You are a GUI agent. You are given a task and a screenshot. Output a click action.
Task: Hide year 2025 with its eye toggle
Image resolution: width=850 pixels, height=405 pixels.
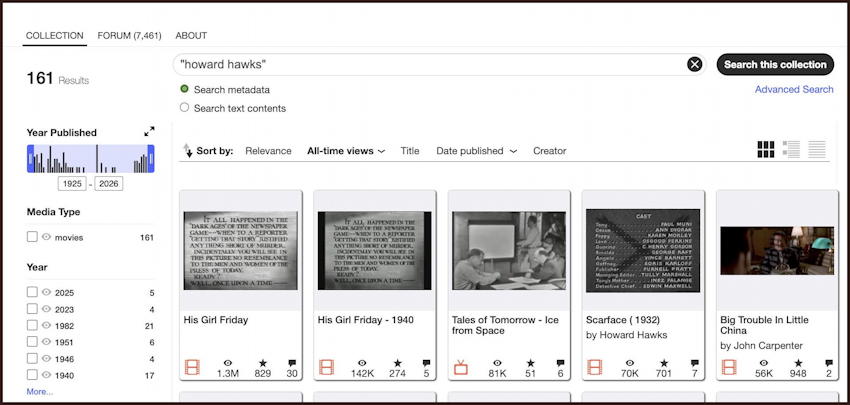pos(47,292)
